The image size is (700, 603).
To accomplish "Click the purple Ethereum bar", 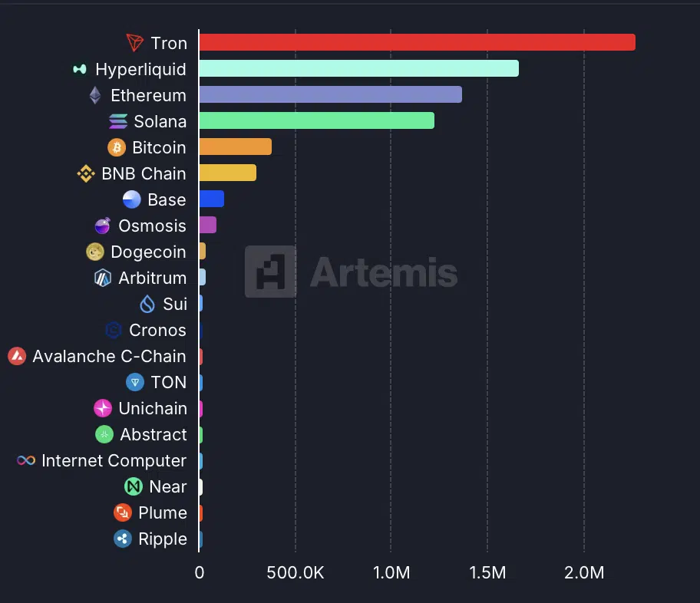I will tap(330, 95).
